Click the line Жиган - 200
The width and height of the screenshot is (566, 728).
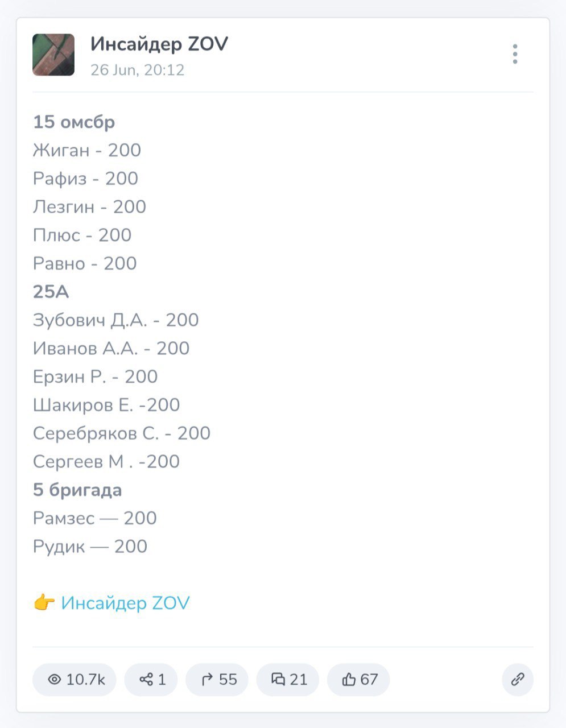pos(86,150)
